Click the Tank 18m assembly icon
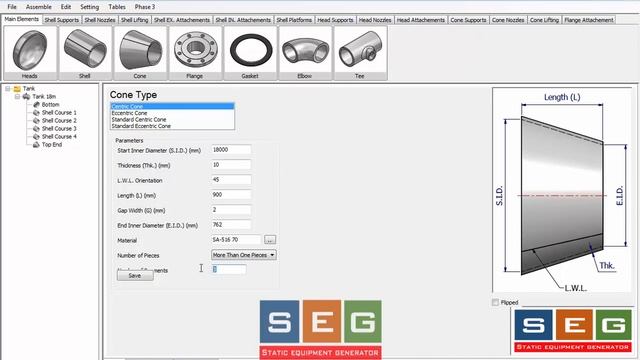 27,97
